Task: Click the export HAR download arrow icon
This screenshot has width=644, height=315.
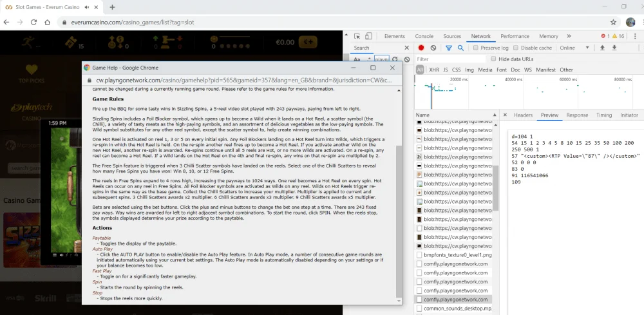Action: coord(614,48)
